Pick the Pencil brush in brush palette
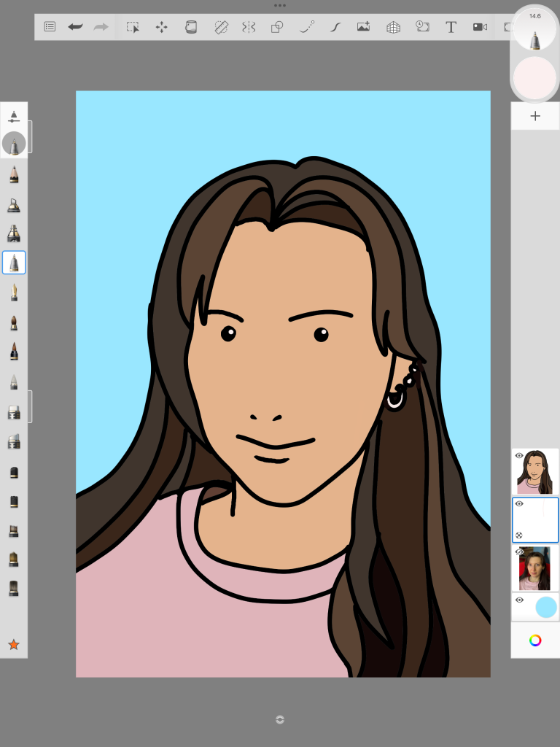The width and height of the screenshot is (560, 747). tap(14, 175)
